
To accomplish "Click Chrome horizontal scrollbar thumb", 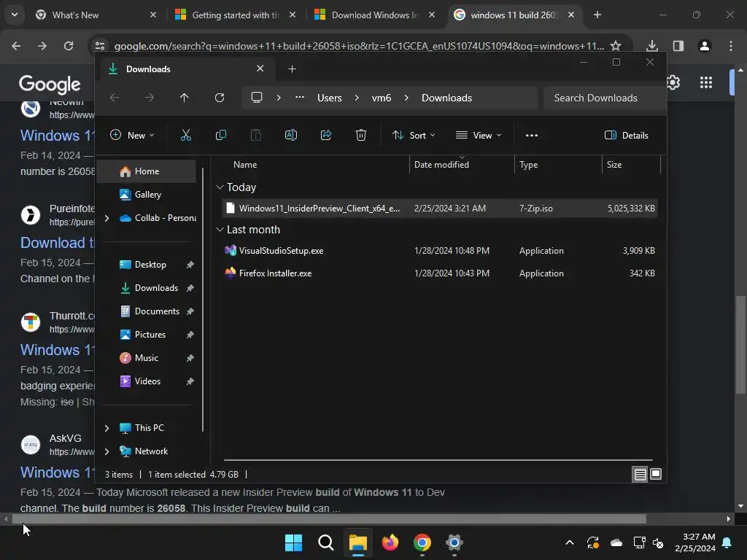I will (x=329, y=518).
